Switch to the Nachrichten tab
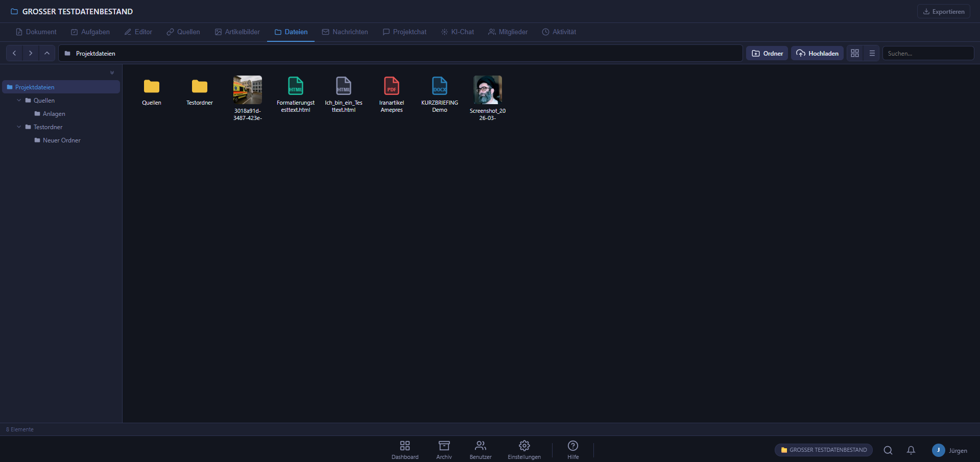980x462 pixels. [x=345, y=32]
